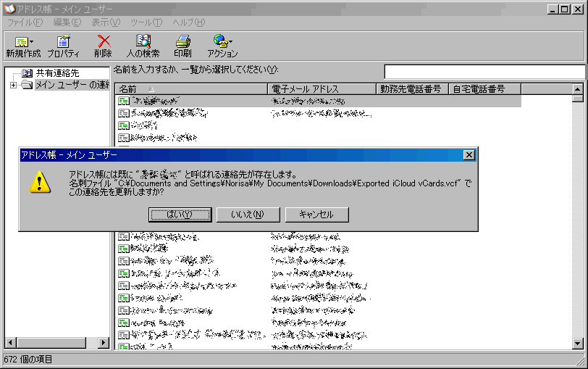
Task: Click the third contact card icon in list
Action: pyautogui.click(x=123, y=125)
